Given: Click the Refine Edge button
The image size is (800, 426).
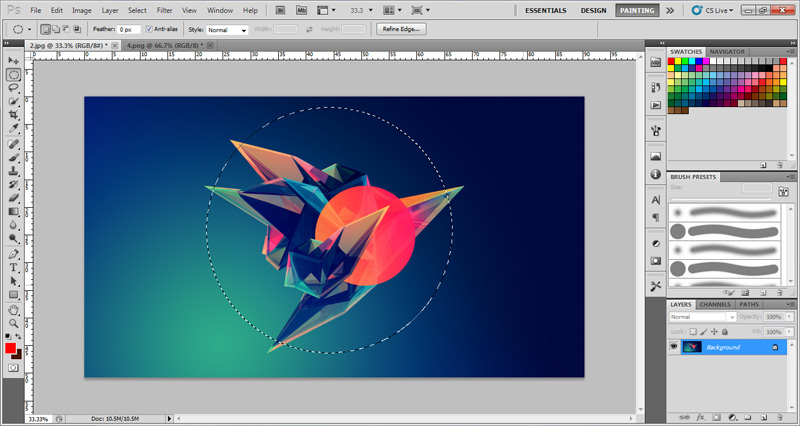Looking at the screenshot, I should click(401, 29).
